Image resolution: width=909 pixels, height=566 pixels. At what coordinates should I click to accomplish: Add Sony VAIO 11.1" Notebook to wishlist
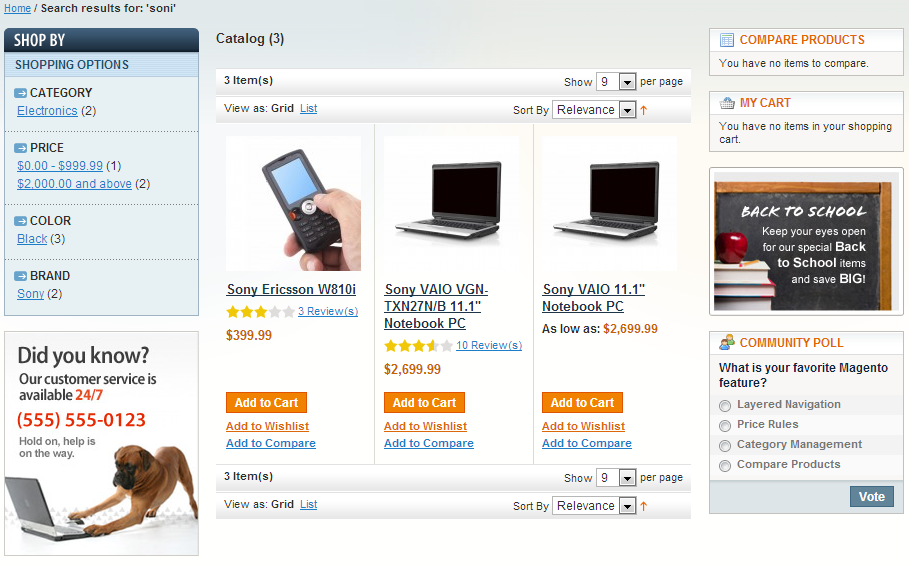(x=583, y=426)
